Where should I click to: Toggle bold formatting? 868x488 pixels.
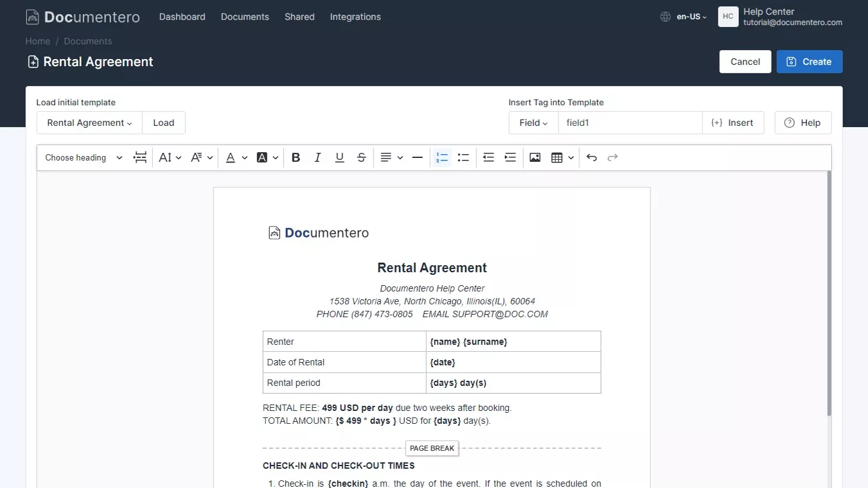pyautogui.click(x=296, y=158)
